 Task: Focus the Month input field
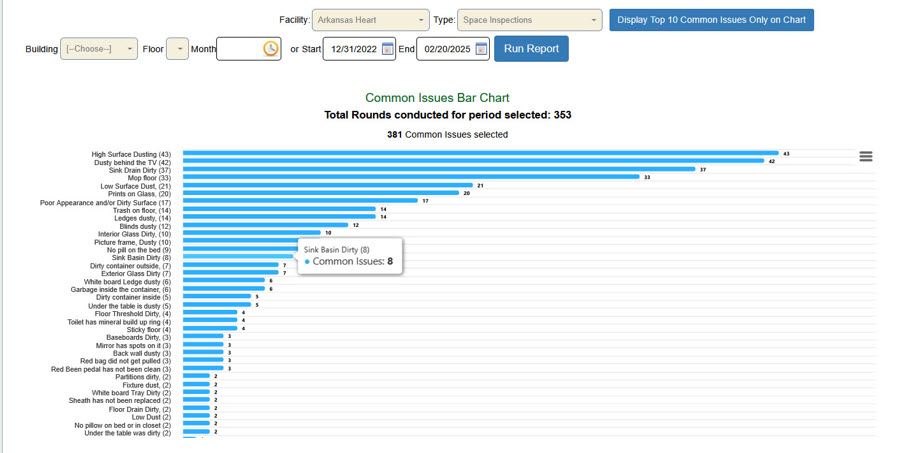point(239,49)
